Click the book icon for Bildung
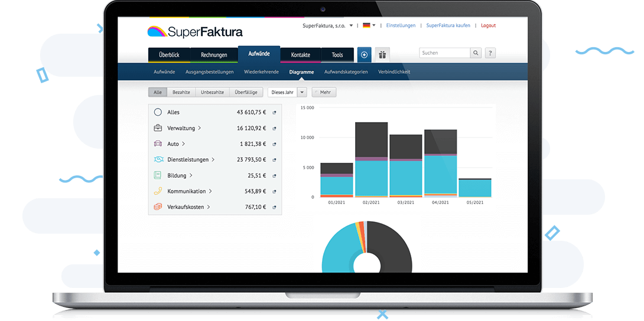Screen dimensions: 644x321 tap(158, 175)
